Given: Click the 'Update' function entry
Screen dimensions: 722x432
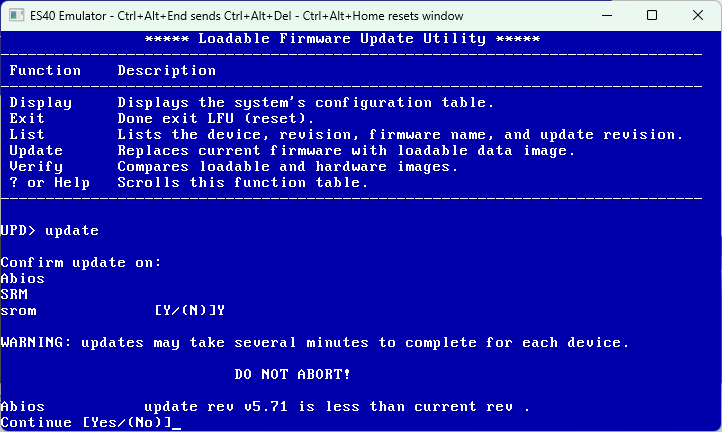Looking at the screenshot, I should click(x=36, y=151).
